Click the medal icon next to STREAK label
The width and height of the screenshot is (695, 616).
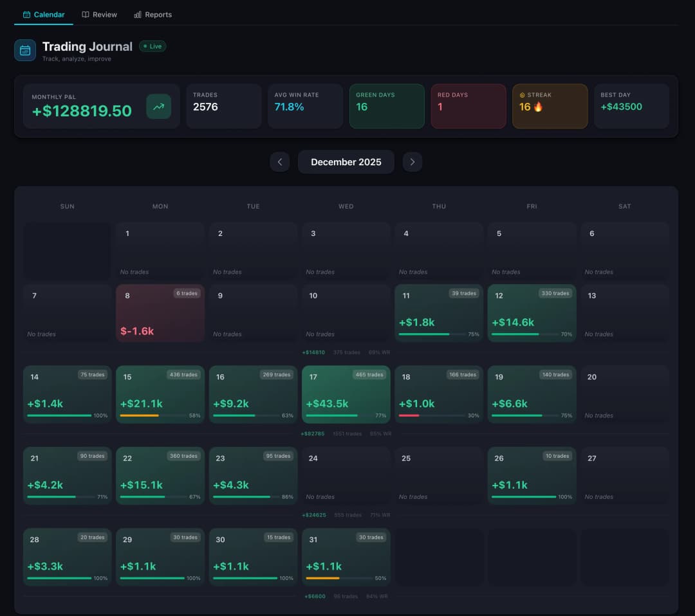[523, 95]
